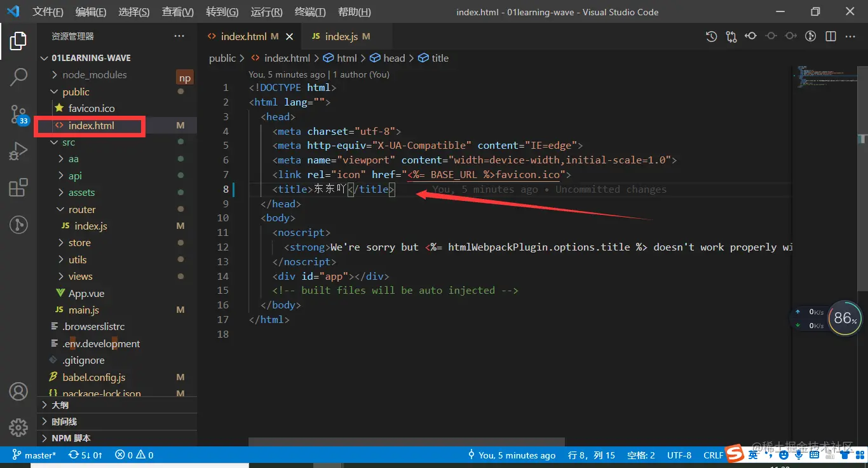Viewport: 868px width, 468px height.
Task: Expand the 大纲 outline section
Action: pyautogui.click(x=117, y=405)
